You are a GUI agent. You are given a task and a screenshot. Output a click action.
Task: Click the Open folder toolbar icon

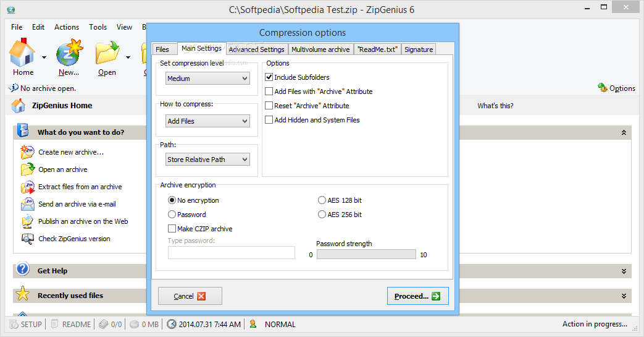tap(107, 53)
